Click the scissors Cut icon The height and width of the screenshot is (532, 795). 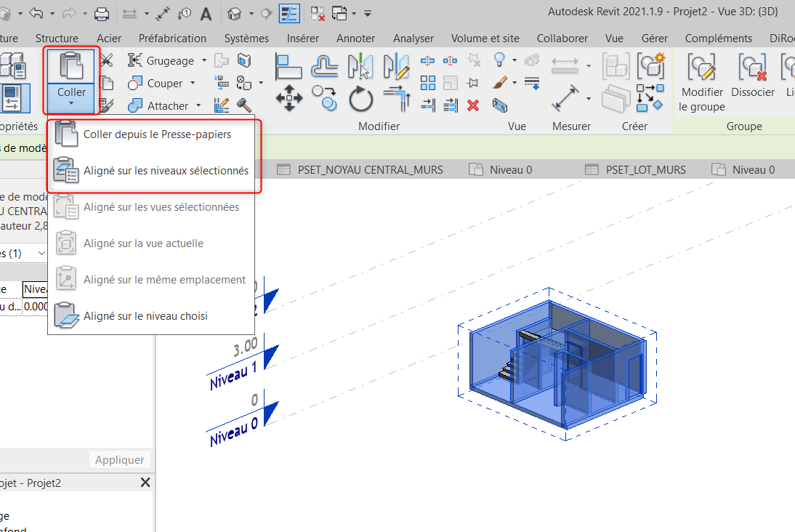pos(107,60)
